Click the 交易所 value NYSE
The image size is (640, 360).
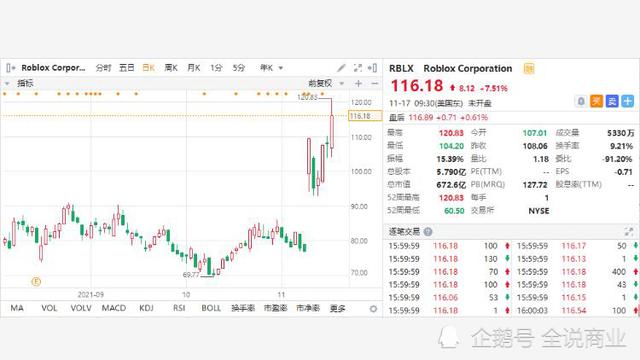538,211
